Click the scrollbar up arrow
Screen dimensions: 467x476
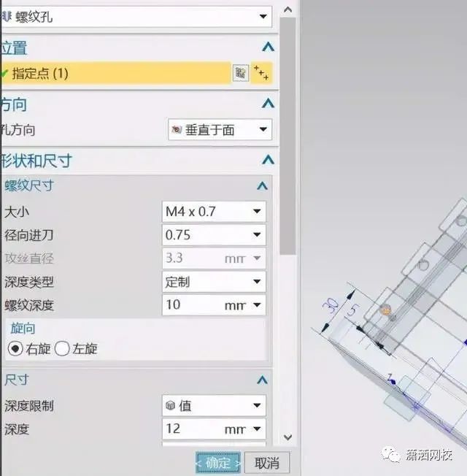[287, 9]
